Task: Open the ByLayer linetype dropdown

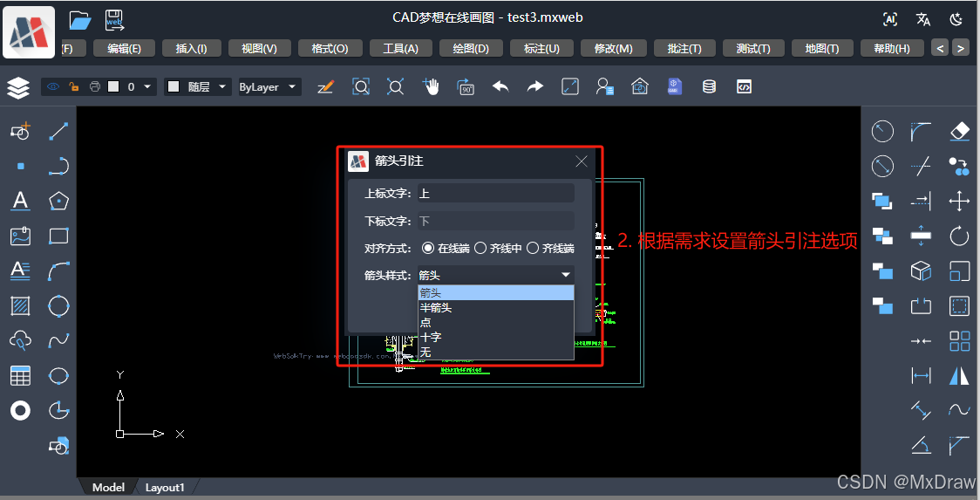Action: point(269,86)
